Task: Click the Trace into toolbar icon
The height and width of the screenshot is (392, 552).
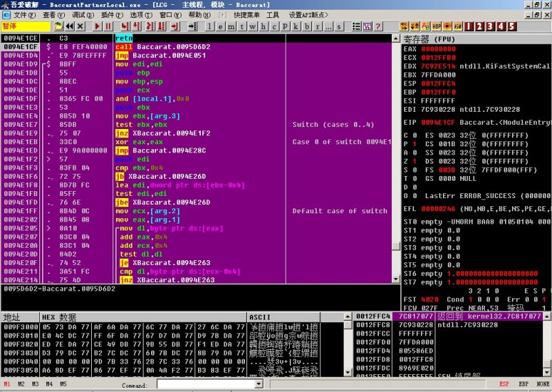Action: pos(150,26)
